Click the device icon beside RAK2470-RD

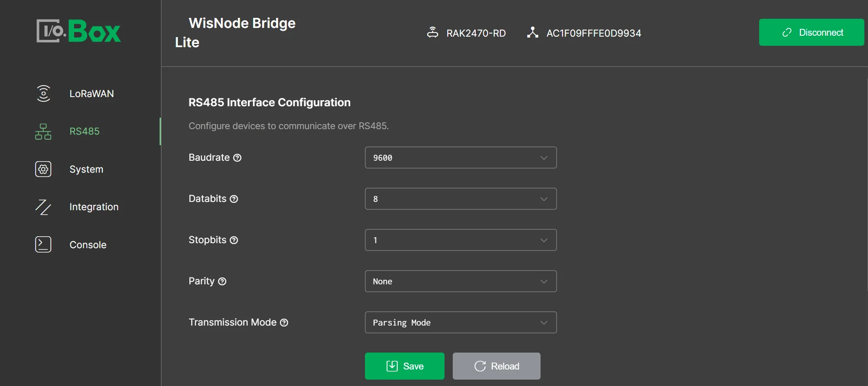coord(433,33)
